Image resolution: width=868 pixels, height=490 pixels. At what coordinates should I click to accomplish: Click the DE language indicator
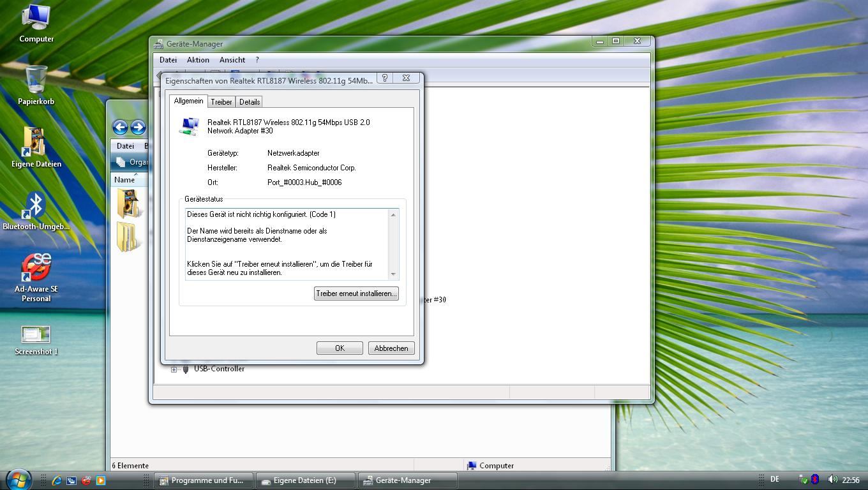tap(775, 479)
